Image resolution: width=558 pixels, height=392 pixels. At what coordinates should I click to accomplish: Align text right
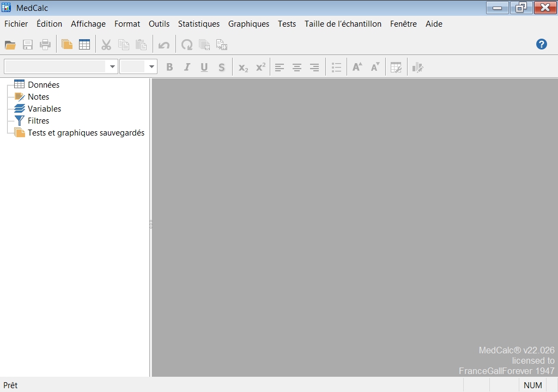coord(314,67)
